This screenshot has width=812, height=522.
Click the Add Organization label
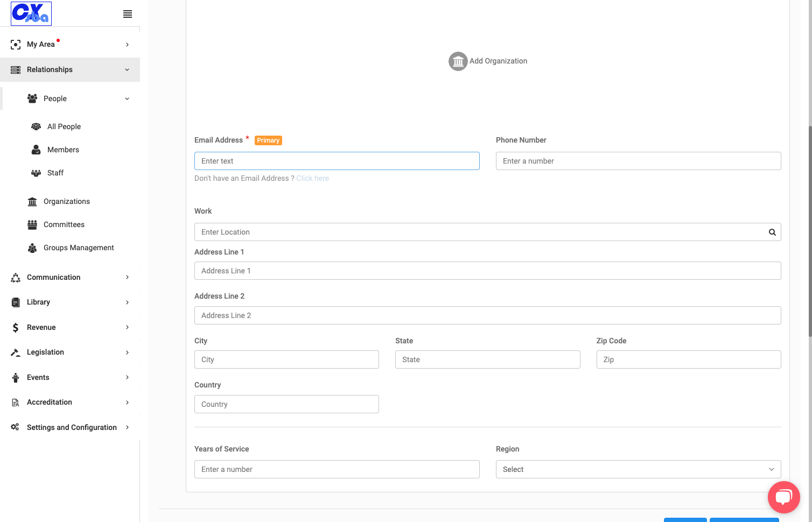[498, 61]
